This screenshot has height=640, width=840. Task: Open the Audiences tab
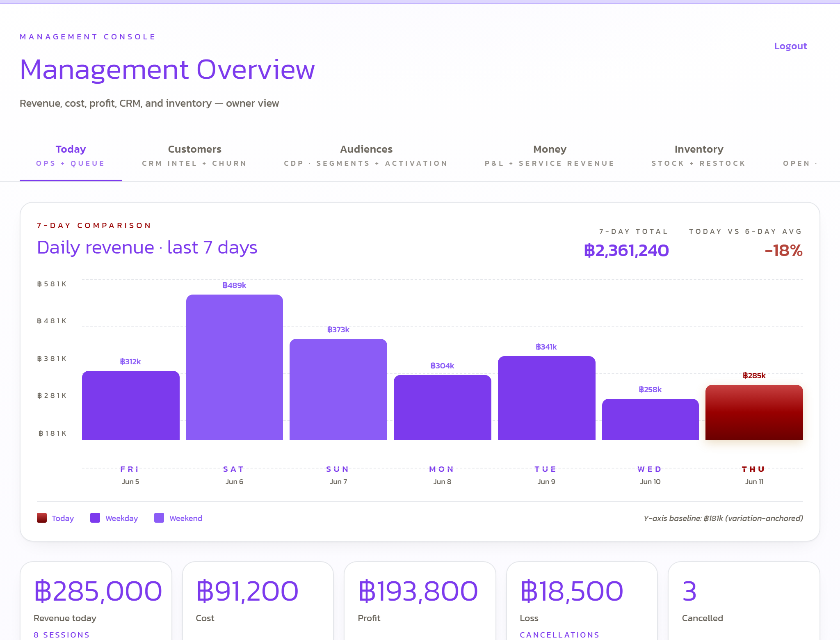pos(366,156)
